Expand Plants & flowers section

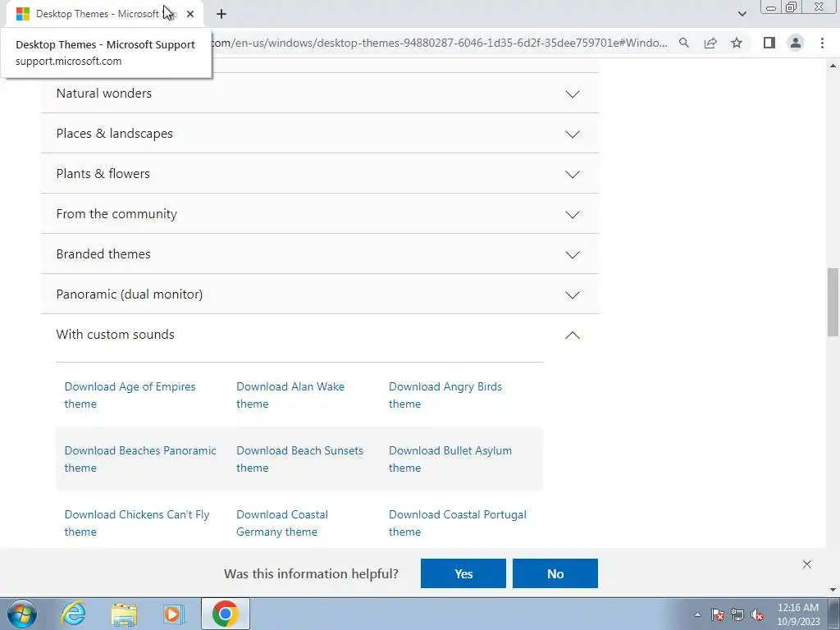320,174
